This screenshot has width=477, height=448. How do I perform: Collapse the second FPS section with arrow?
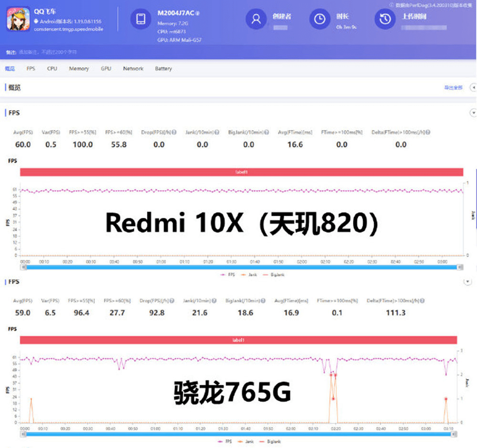tap(467, 282)
